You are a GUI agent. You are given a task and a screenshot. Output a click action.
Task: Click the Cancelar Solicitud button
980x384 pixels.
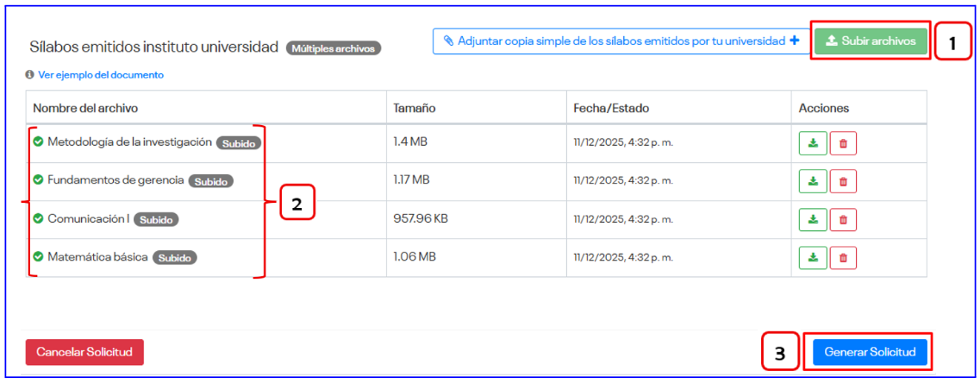click(84, 352)
